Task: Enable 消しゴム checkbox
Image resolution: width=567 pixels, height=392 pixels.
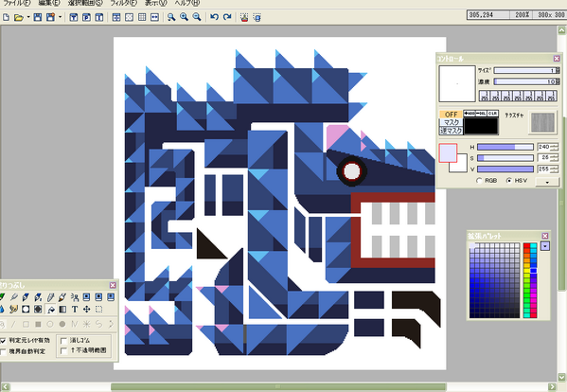Action: [x=63, y=340]
